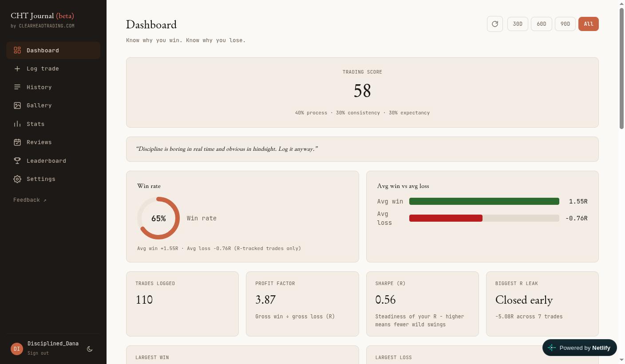The image size is (625, 364).
Task: Click the Disciplined_Dana username
Action: (53, 344)
